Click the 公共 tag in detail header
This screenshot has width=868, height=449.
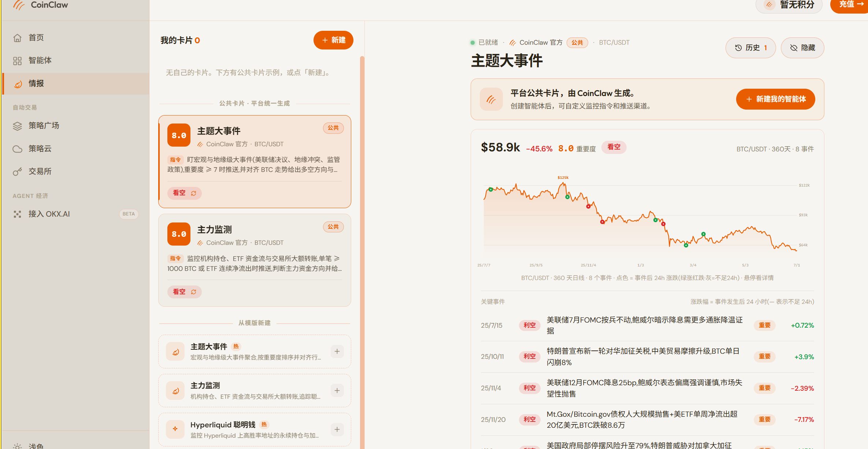point(577,43)
